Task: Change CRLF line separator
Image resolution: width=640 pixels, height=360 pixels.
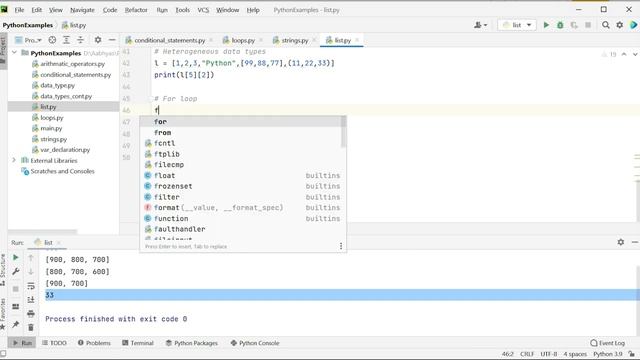Action: (x=527, y=354)
